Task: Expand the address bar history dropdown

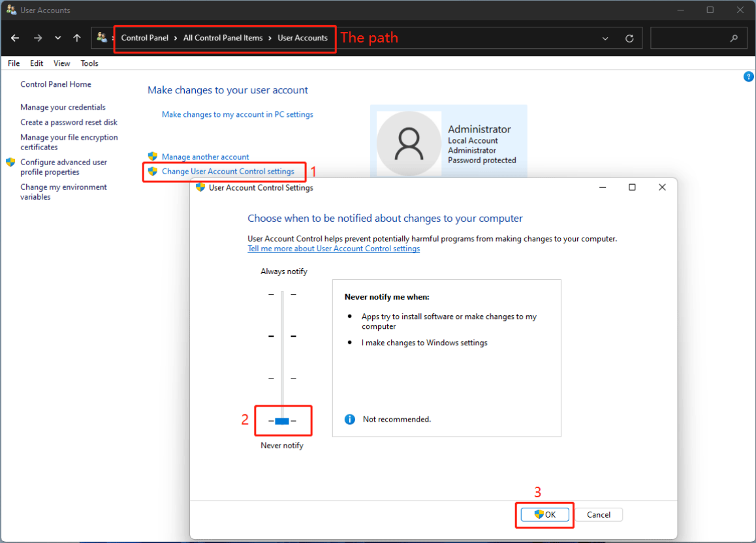Action: pyautogui.click(x=606, y=39)
